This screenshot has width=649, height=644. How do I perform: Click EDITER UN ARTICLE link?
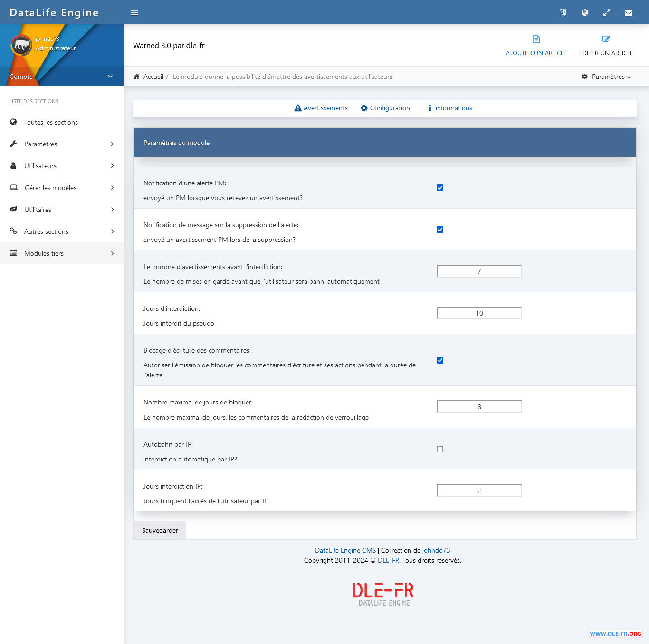pos(606,53)
